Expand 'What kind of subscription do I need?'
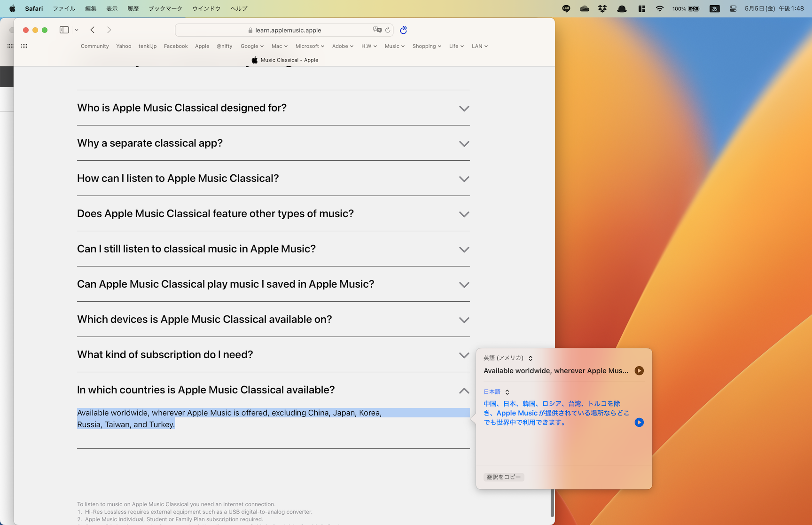The image size is (812, 525). point(464,355)
